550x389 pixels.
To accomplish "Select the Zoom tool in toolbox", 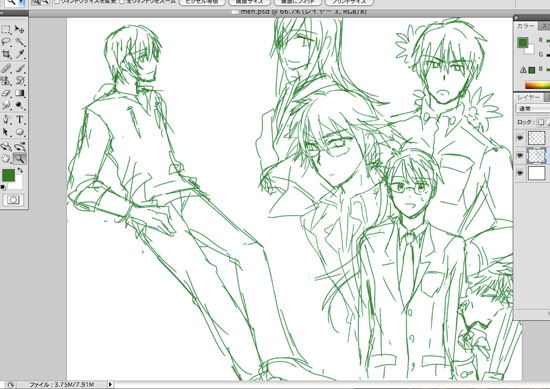I will pyautogui.click(x=20, y=159).
